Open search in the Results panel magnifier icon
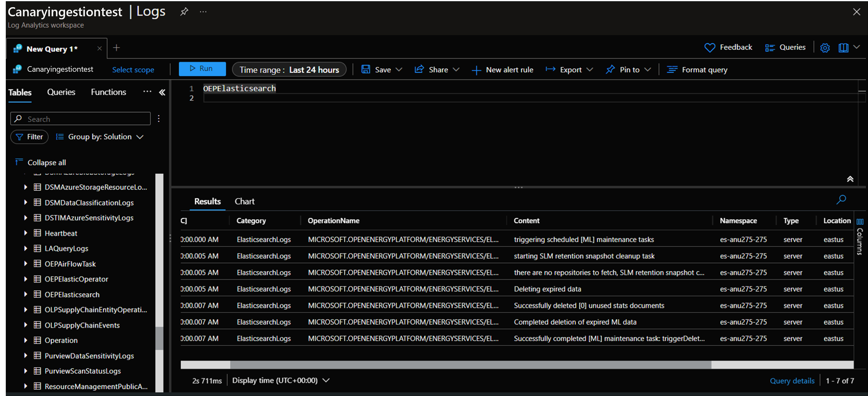This screenshot has width=868, height=396. (x=841, y=200)
